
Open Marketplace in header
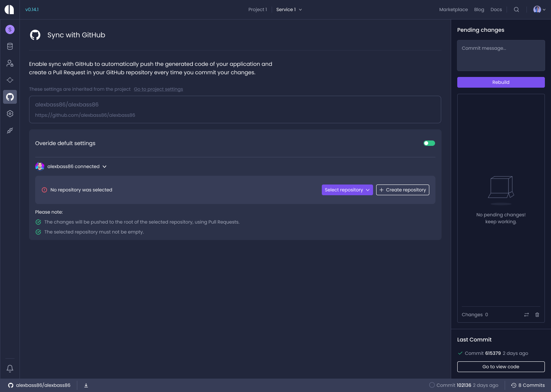coord(453,10)
